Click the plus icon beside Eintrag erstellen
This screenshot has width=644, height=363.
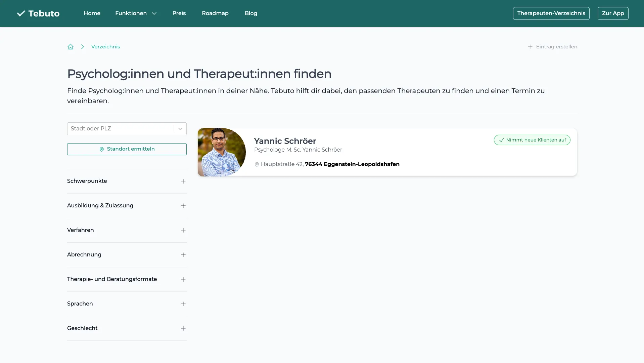point(530,47)
